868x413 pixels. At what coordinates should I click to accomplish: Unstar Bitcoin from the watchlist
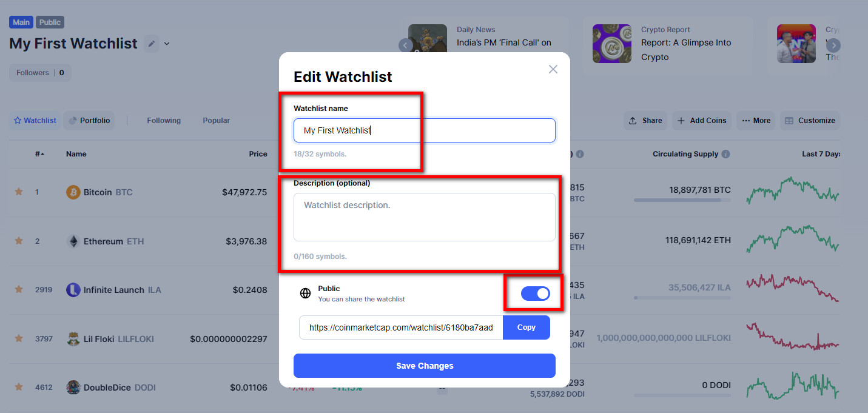[19, 192]
